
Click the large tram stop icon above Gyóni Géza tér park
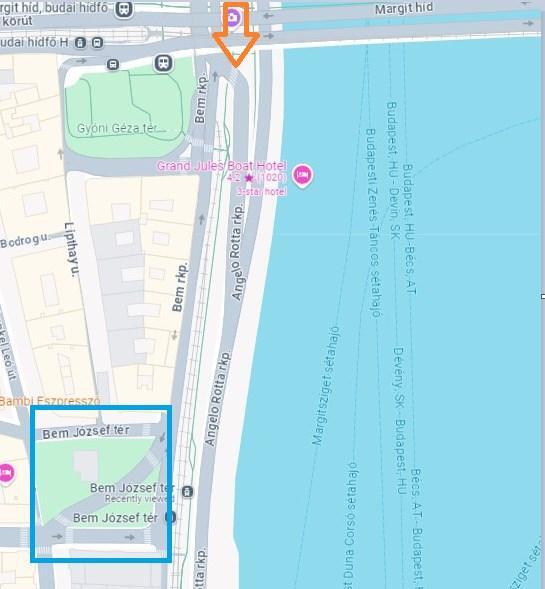(x=163, y=63)
